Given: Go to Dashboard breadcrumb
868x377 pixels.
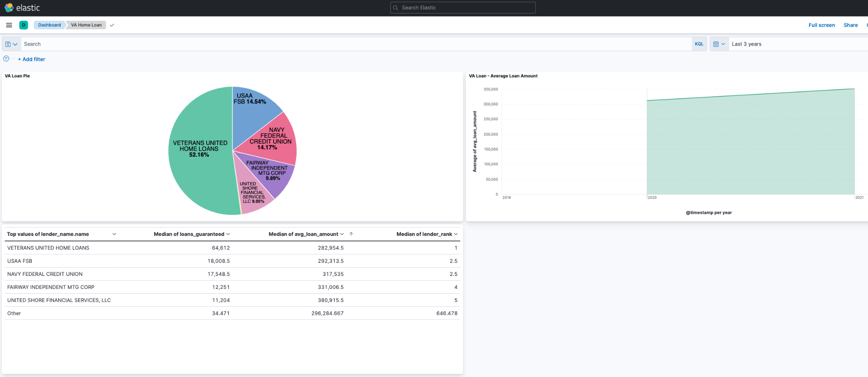Looking at the screenshot, I should pos(50,25).
